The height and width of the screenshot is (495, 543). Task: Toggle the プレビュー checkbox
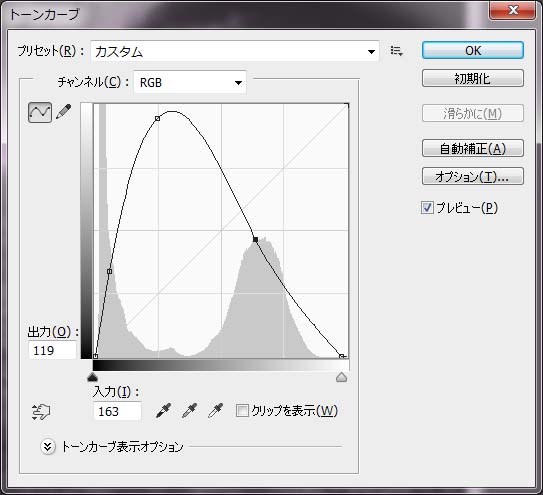tap(427, 207)
